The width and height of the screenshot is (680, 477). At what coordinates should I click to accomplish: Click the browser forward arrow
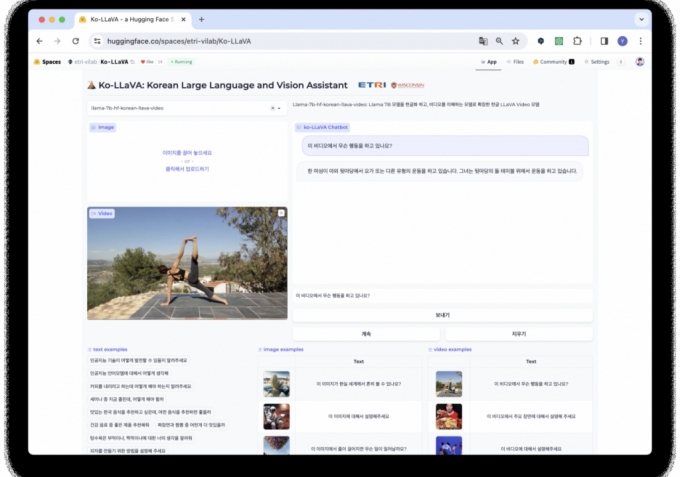(x=57, y=41)
